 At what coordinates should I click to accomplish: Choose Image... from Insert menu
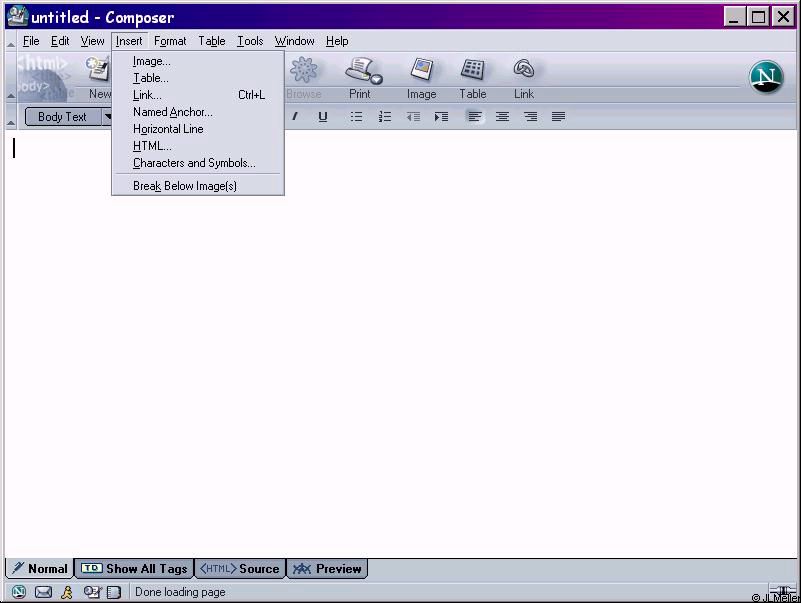198,61
